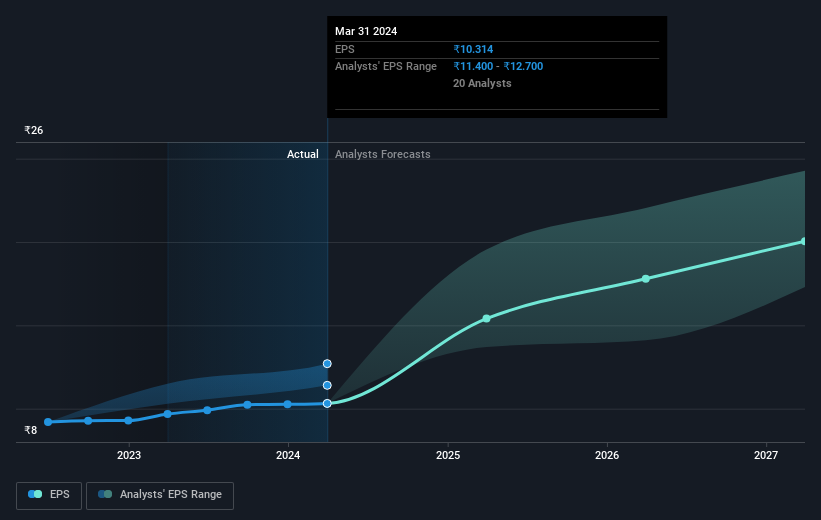The width and height of the screenshot is (821, 520).
Task: Click the EPS legend color icon
Action: pyautogui.click(x=35, y=494)
